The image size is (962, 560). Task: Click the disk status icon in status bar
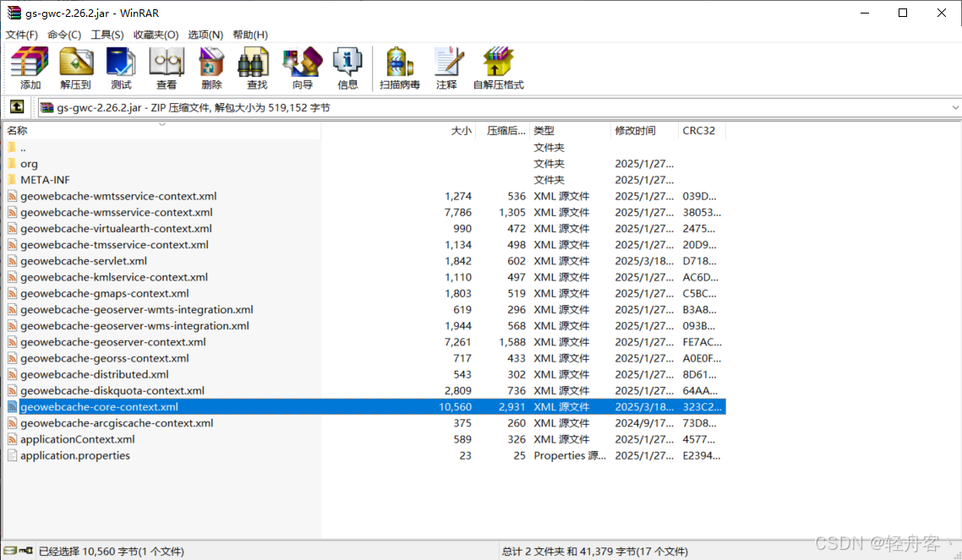[10, 551]
